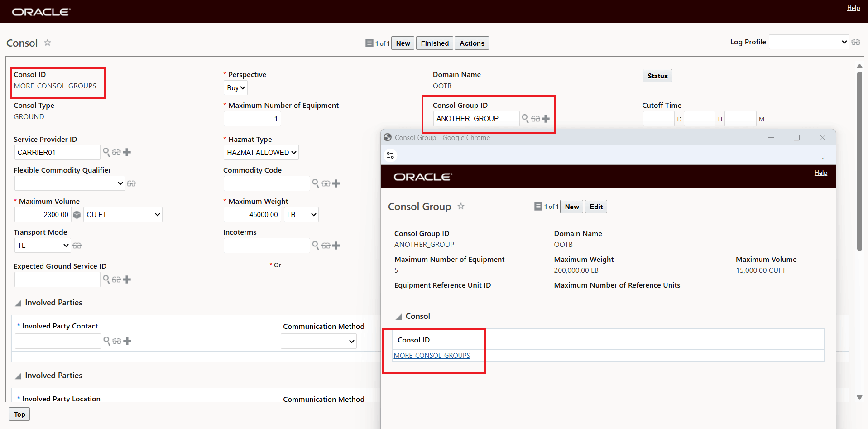The height and width of the screenshot is (429, 868).
Task: Search for Involved Party Contact
Action: 107,341
